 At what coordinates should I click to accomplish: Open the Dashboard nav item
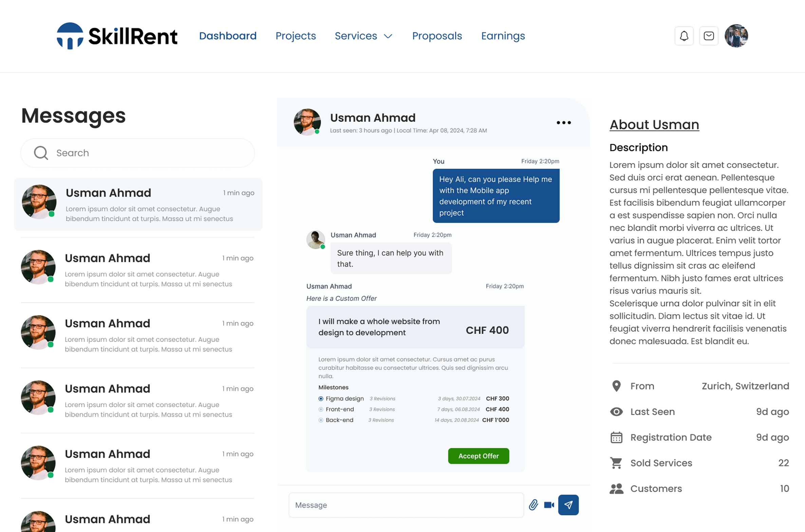228,36
